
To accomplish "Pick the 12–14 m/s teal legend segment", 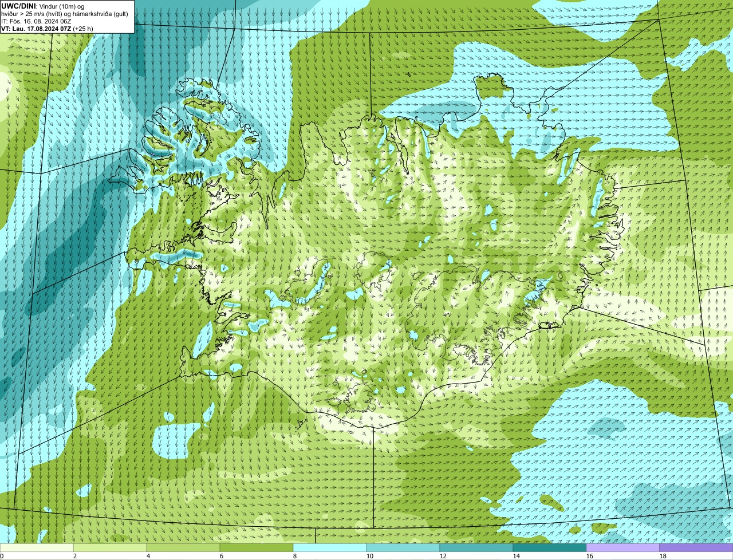I will 476,548.
